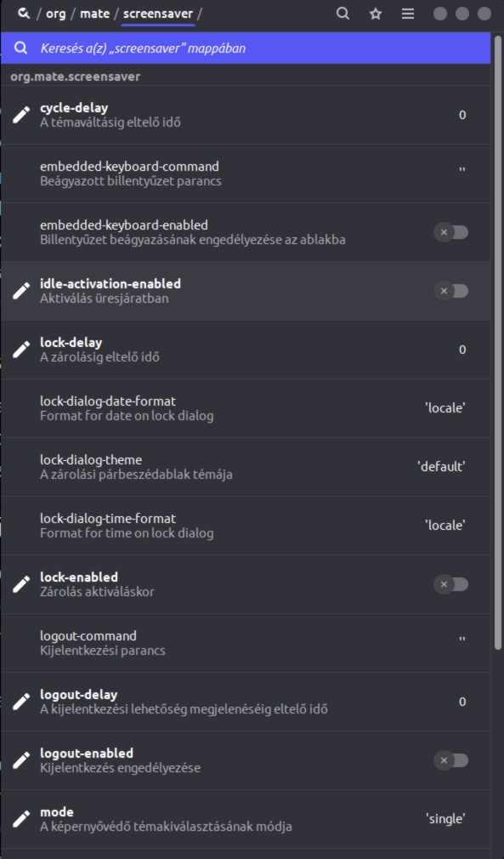This screenshot has height=859, width=504.
Task: Click the pencil icon beside logout-enabled
Action: [x=22, y=759]
